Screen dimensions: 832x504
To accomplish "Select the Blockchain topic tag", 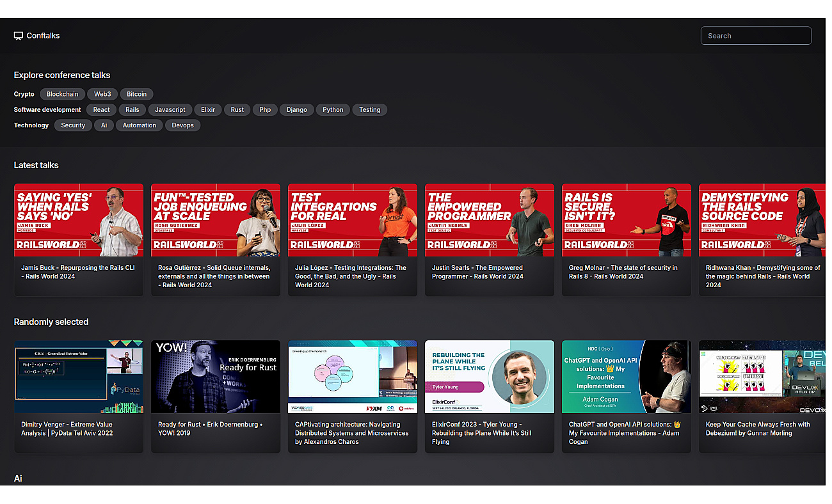I will 62,94.
